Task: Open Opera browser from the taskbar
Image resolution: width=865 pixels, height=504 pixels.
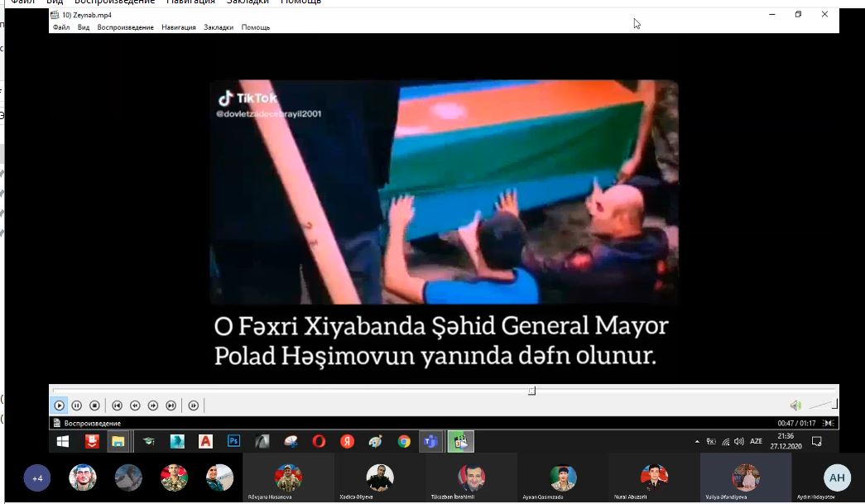Action: (x=319, y=442)
